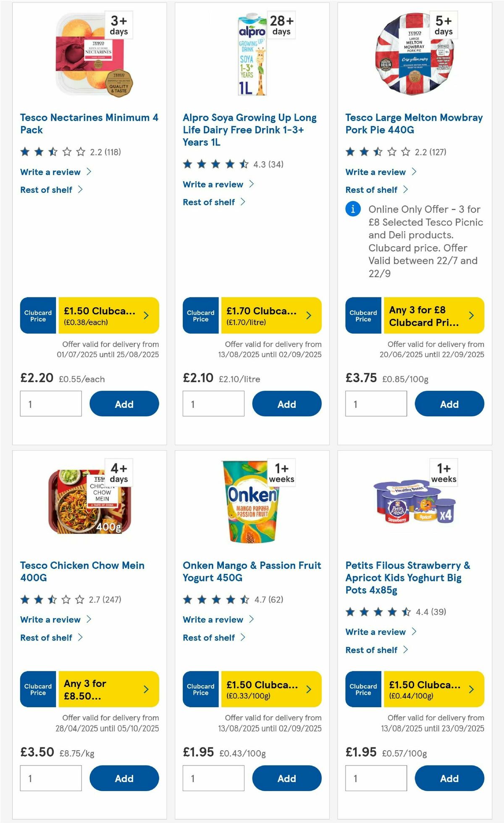504x823 pixels.
Task: Click star rating for Alpro Soya drink
Action: 214,165
